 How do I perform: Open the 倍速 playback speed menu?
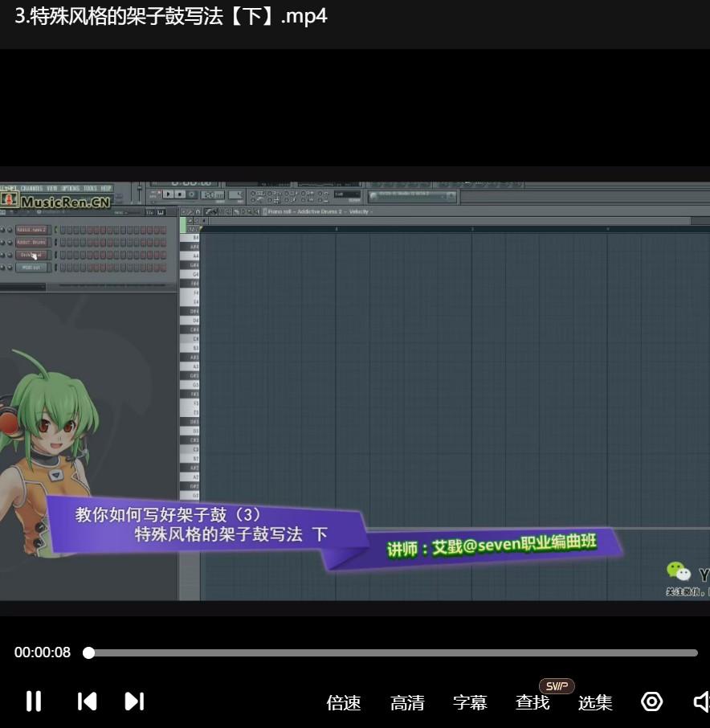[344, 702]
